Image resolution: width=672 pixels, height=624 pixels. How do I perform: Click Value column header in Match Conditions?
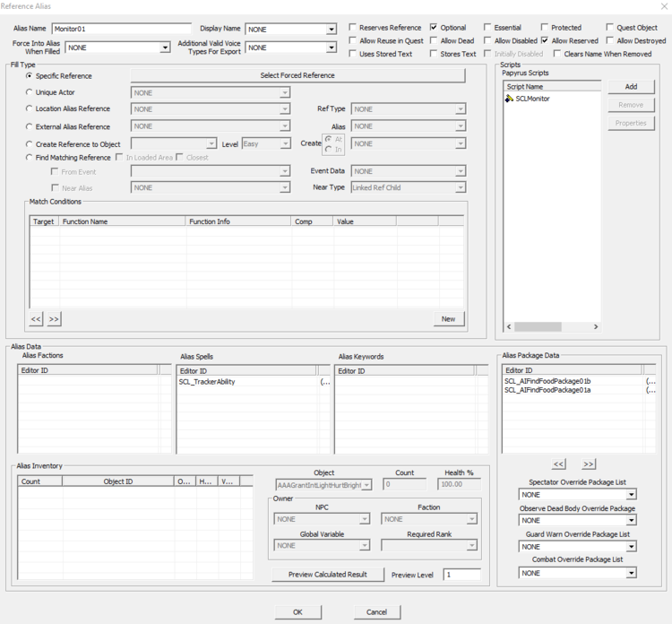(365, 221)
